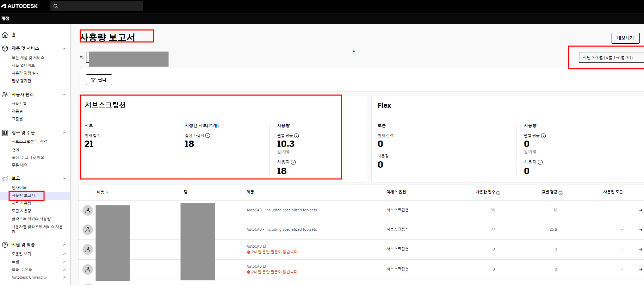
Task: Click user avatar in 77-days AutoCAD row
Action: pos(88,230)
